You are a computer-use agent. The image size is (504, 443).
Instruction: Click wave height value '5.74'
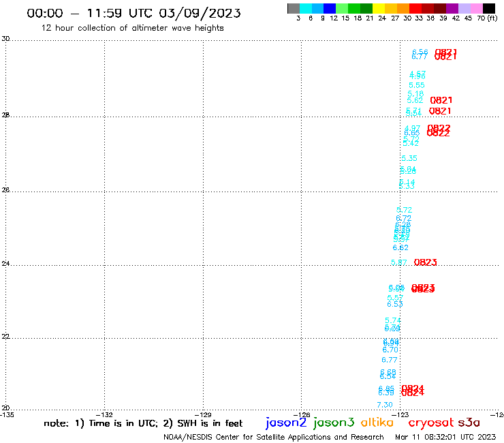point(393,320)
